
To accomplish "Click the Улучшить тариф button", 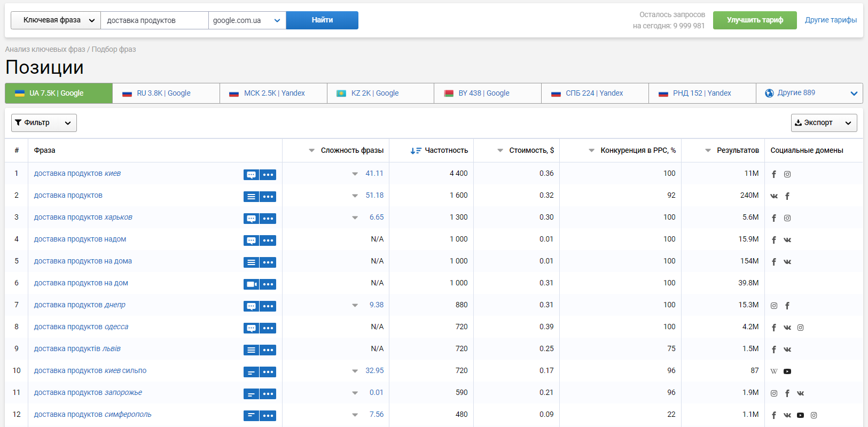I will point(754,20).
